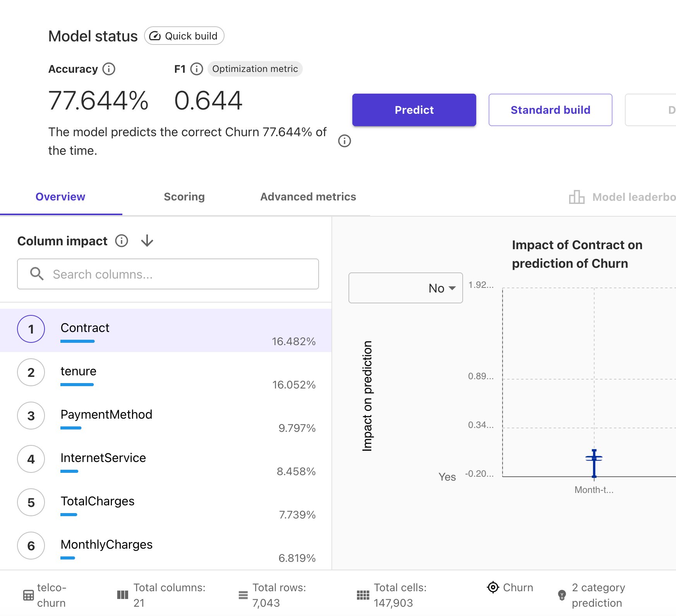Screen dimensions: 676x616
Task: Click the Contract impact bar
Action: [x=77, y=341]
